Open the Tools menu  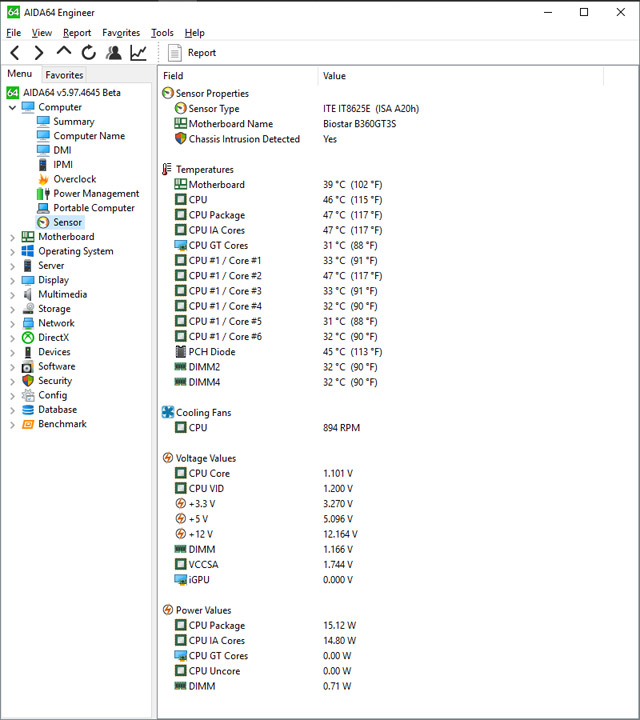pyautogui.click(x=162, y=33)
